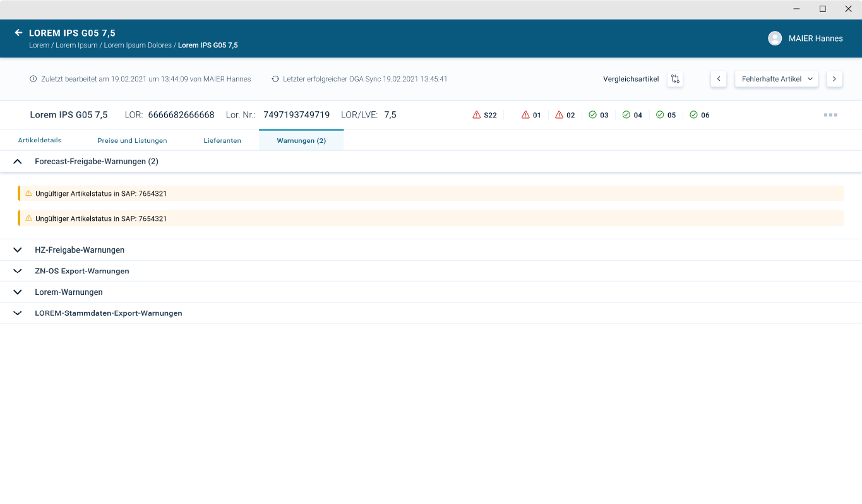Click the back arrow in the header
The width and height of the screenshot is (862, 504).
[x=18, y=33]
